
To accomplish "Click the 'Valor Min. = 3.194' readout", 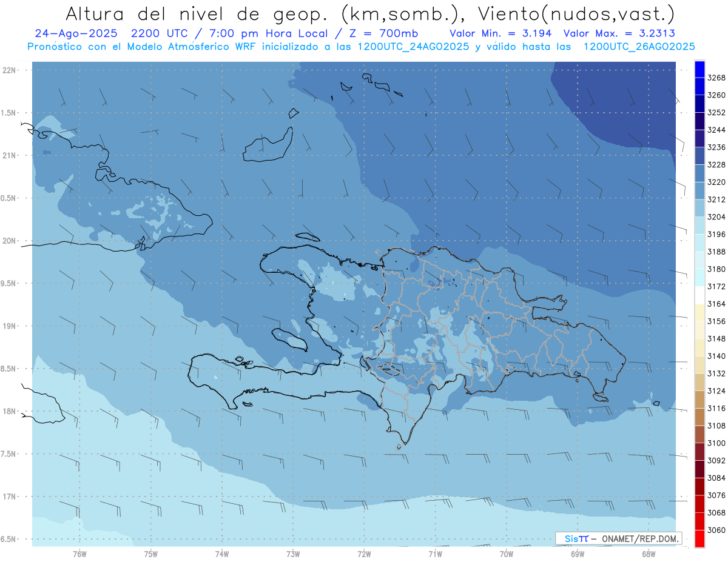I will coord(500,33).
